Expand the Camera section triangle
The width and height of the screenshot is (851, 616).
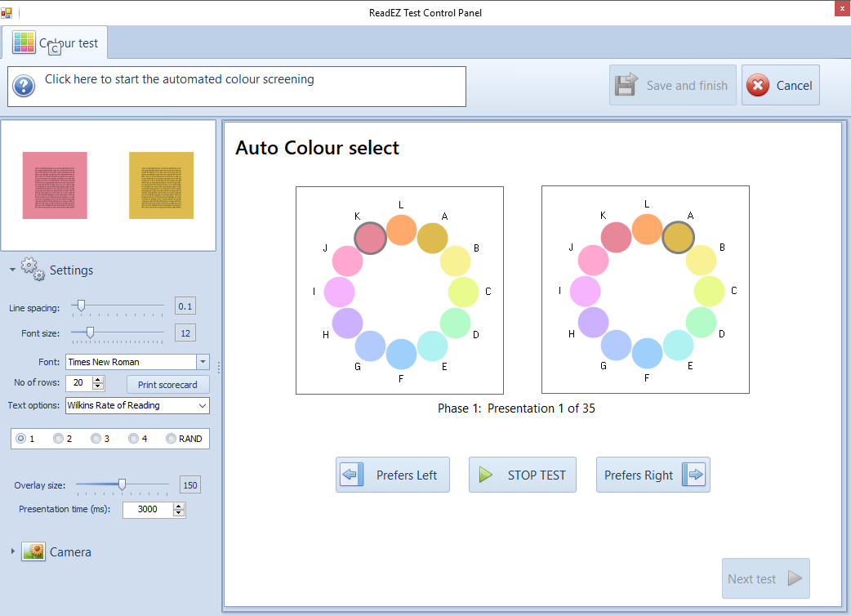point(12,552)
